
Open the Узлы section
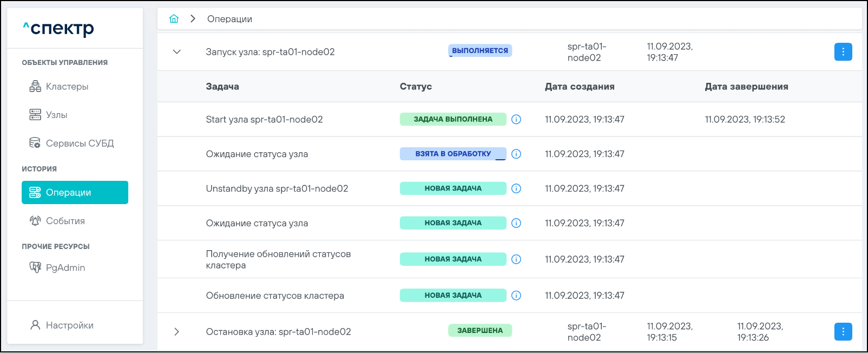click(56, 115)
